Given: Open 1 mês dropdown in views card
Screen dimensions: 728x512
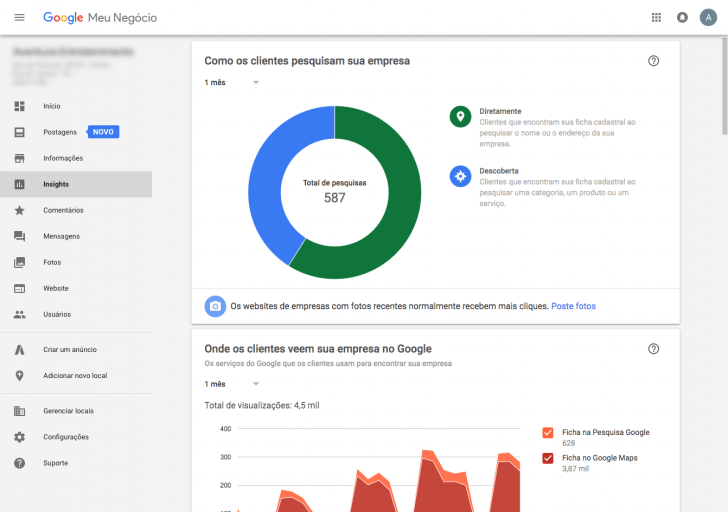Looking at the screenshot, I should click(232, 384).
